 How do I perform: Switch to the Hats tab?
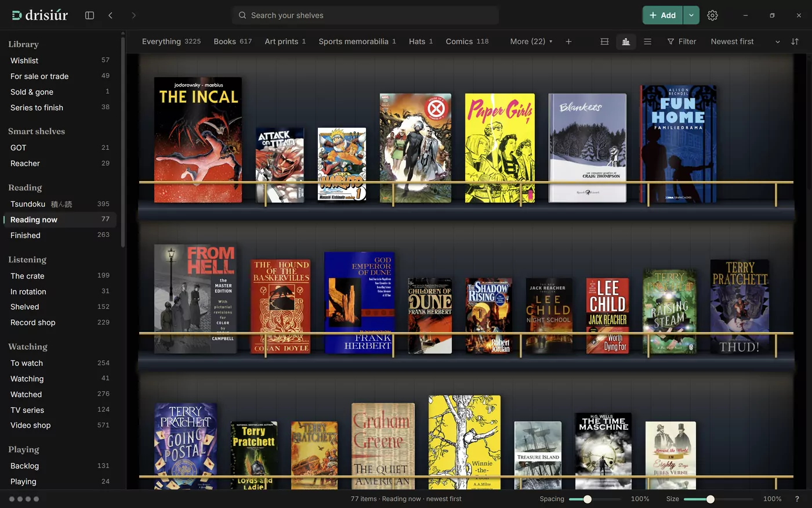point(420,42)
